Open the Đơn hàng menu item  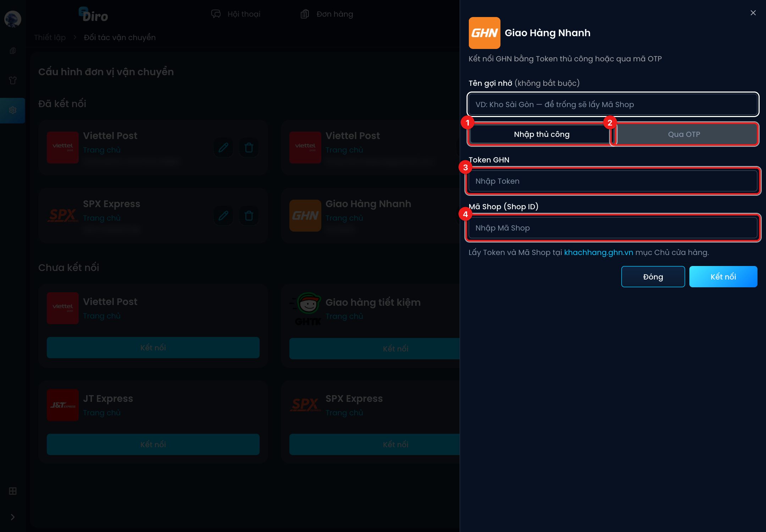point(327,14)
